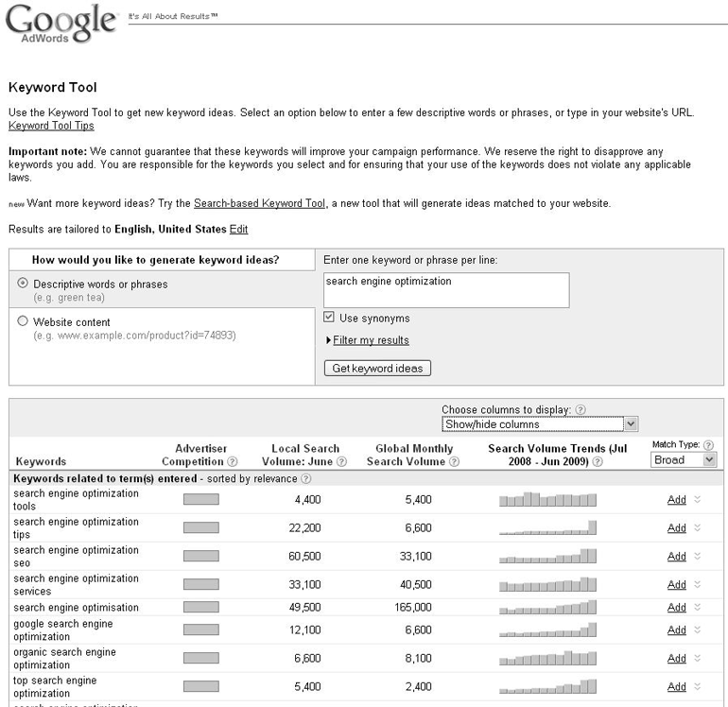
Task: Expand add options for top search engine optimization
Action: tap(698, 686)
